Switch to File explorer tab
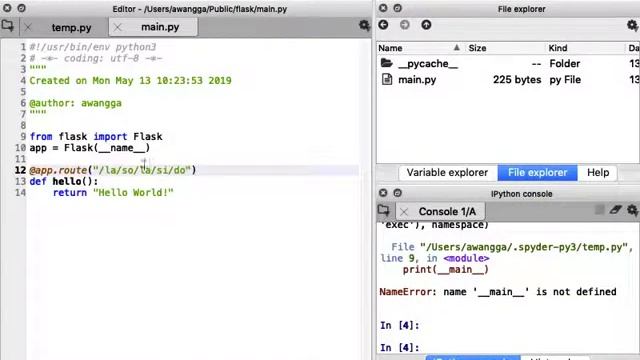The height and width of the screenshot is (360, 640). (x=538, y=173)
